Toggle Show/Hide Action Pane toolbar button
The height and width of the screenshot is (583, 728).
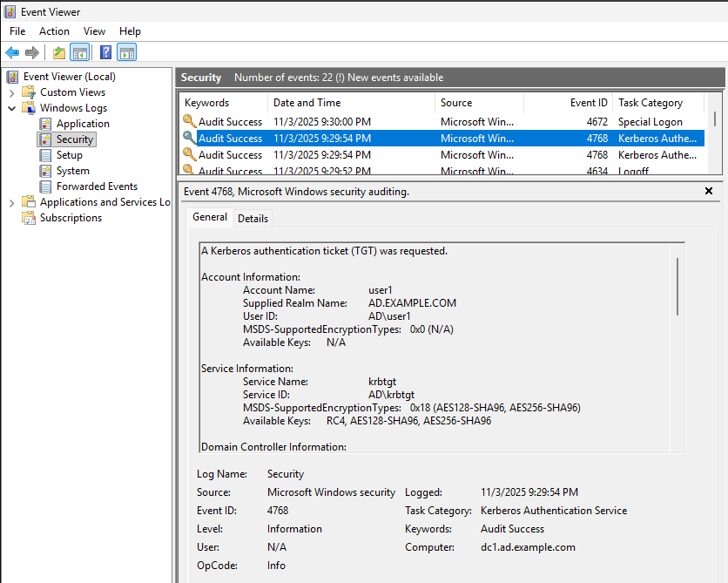pos(126,52)
